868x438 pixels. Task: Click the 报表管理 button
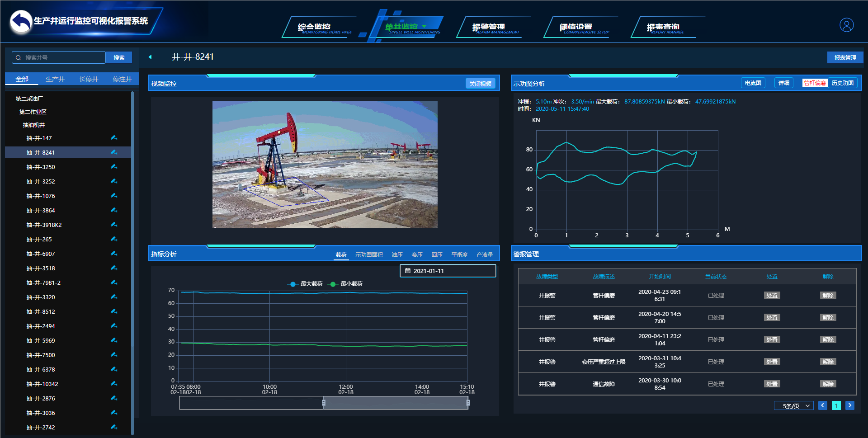(x=845, y=57)
